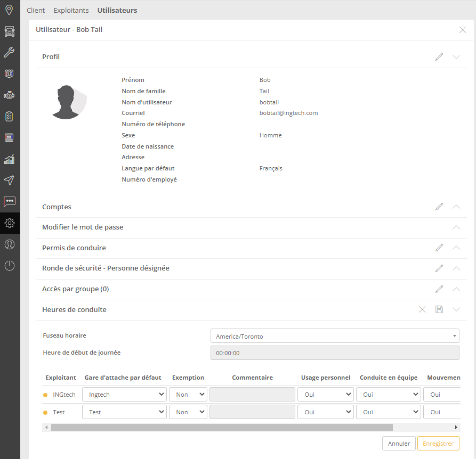
Task: Expand the Modifier le mot de passe section
Action: click(456, 227)
